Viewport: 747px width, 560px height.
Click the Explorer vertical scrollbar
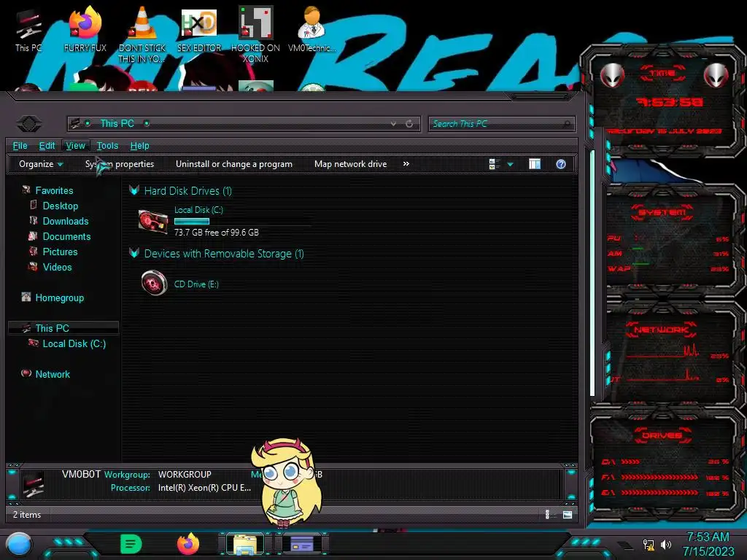tap(592, 273)
